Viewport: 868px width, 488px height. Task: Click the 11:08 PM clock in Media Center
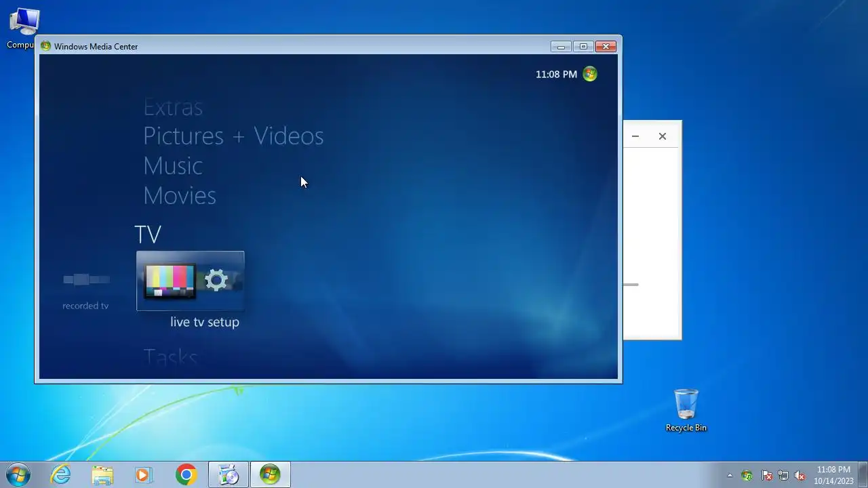556,75
